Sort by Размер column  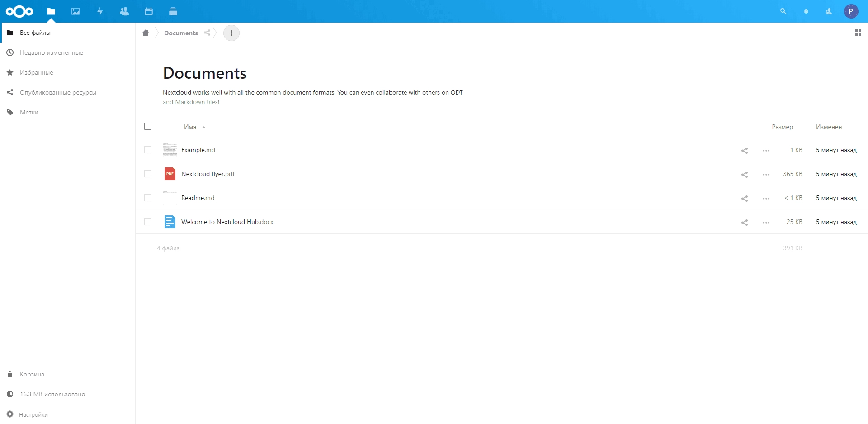782,127
